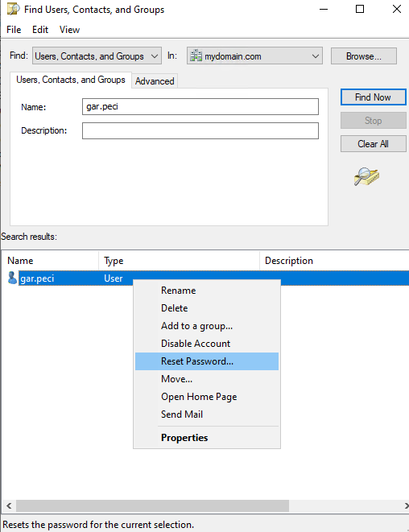Select Disable Account menu entry

pyautogui.click(x=207, y=344)
